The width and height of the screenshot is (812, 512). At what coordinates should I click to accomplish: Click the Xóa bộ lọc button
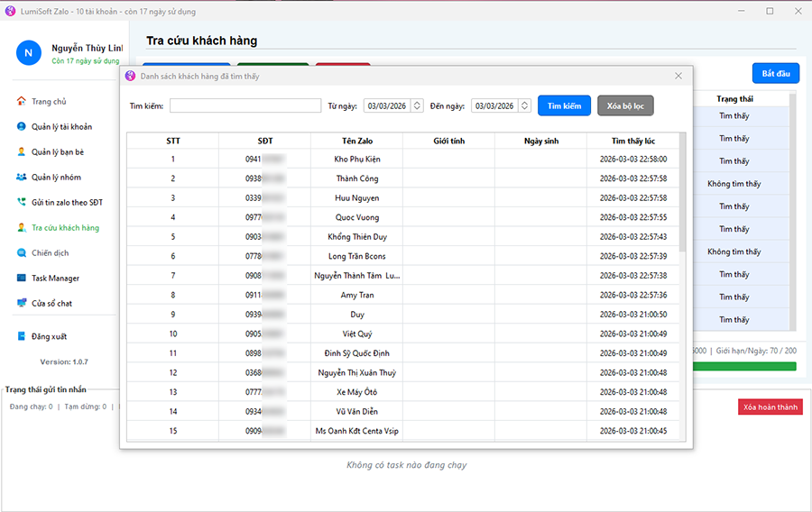625,105
